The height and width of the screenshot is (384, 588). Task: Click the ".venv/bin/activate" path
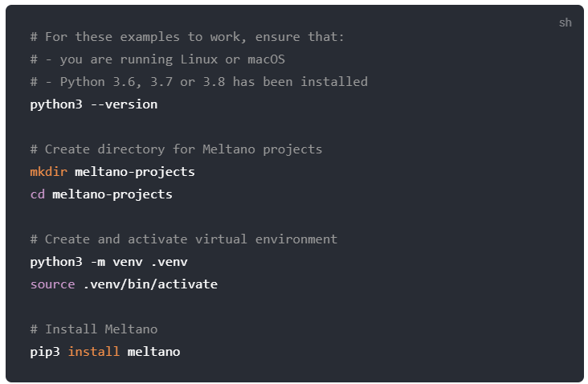tap(150, 284)
